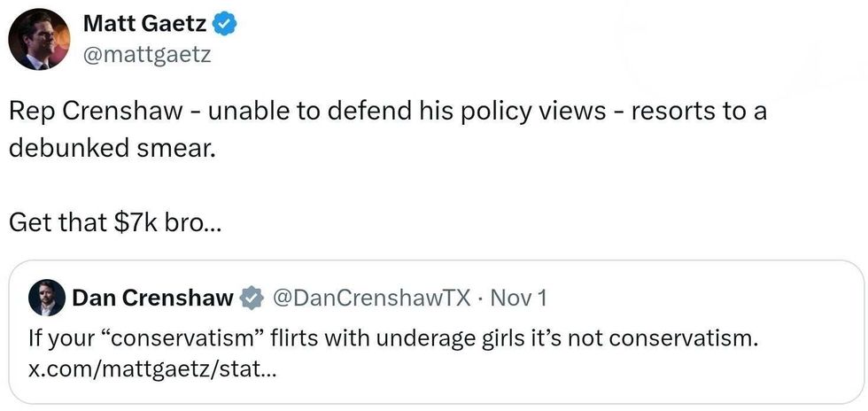
Task: Click Matt Gaetz's blue verified badge
Action: point(227,26)
